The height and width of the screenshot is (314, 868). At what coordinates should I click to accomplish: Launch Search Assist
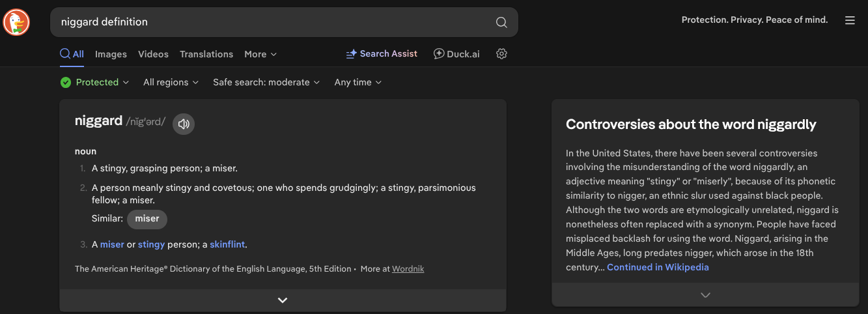tap(382, 54)
